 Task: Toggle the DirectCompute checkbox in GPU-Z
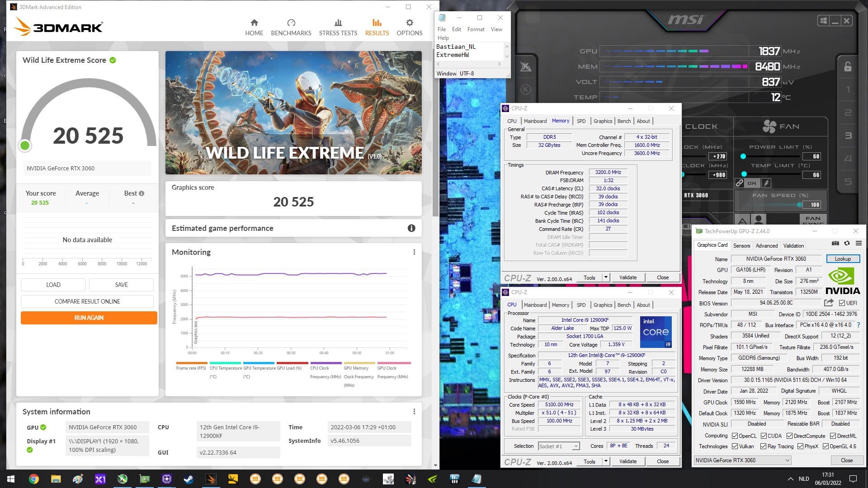tap(789, 436)
